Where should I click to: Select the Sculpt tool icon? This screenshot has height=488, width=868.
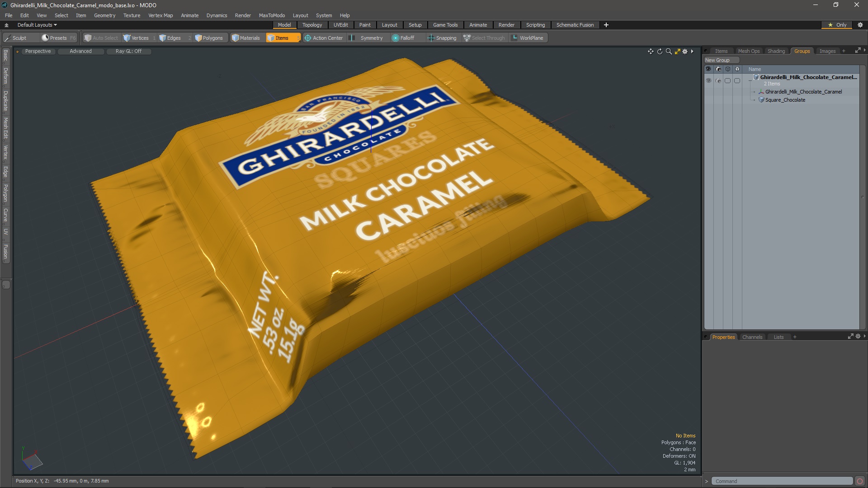click(8, 38)
